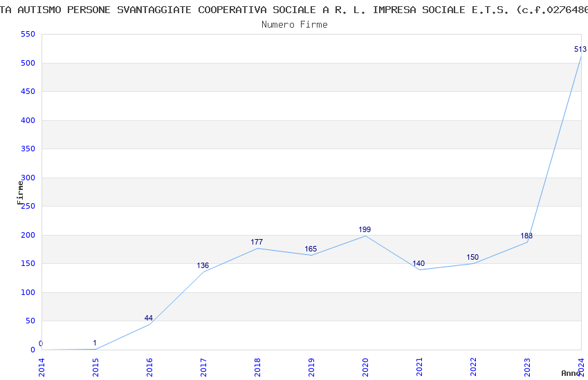Click the 2020 x-axis year label
This screenshot has height=380, width=588.
pyautogui.click(x=365, y=368)
